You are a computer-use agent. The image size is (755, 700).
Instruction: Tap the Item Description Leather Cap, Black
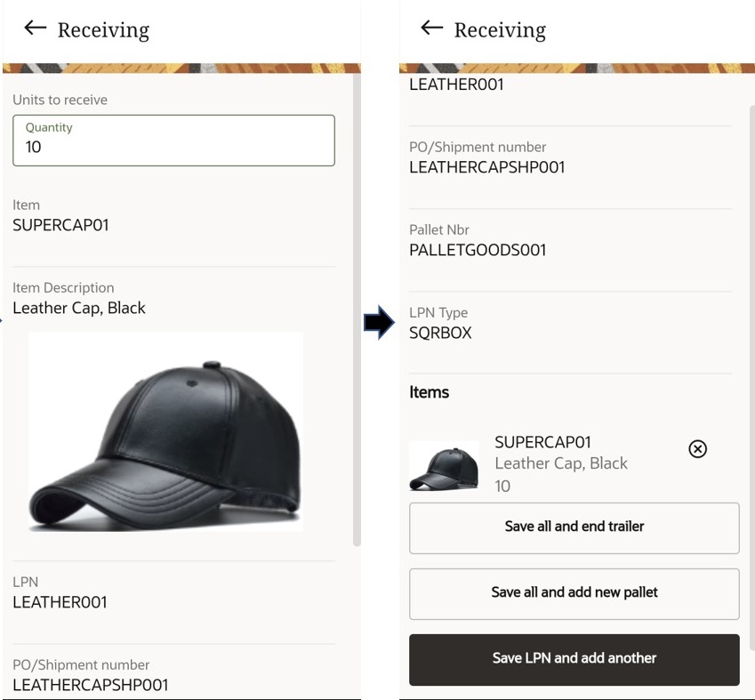pyautogui.click(x=81, y=308)
